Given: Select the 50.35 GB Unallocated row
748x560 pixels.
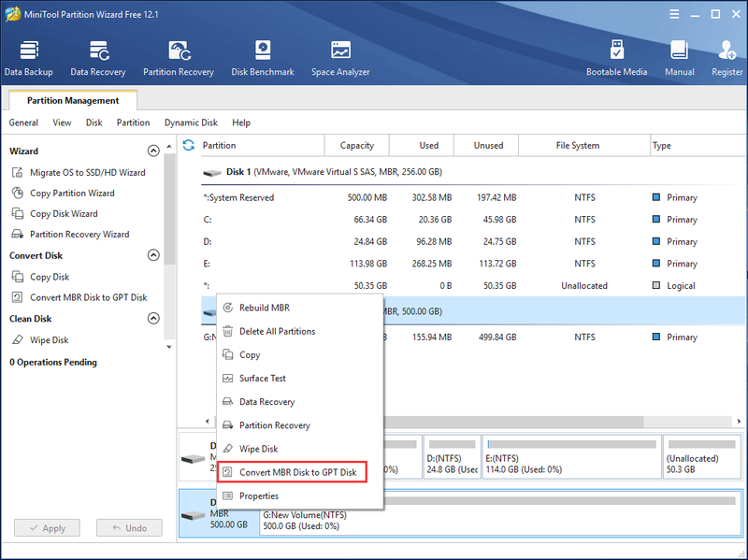Looking at the screenshot, I should click(473, 286).
